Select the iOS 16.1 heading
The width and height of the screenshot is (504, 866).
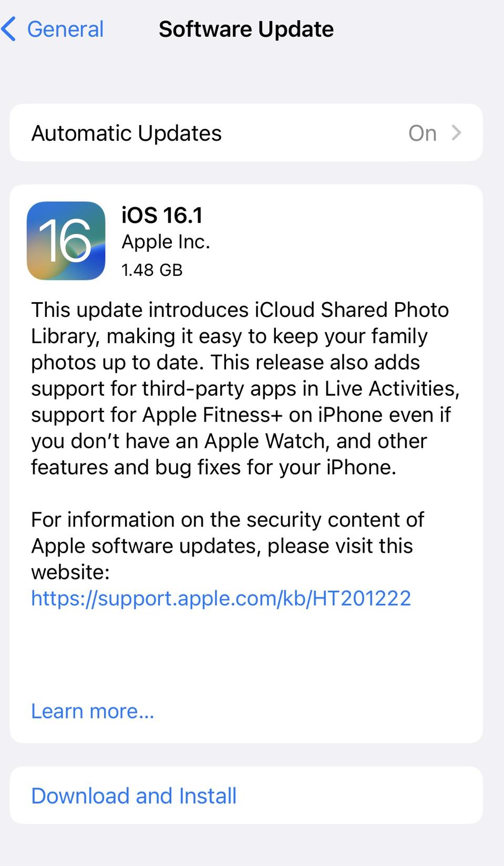click(x=162, y=215)
